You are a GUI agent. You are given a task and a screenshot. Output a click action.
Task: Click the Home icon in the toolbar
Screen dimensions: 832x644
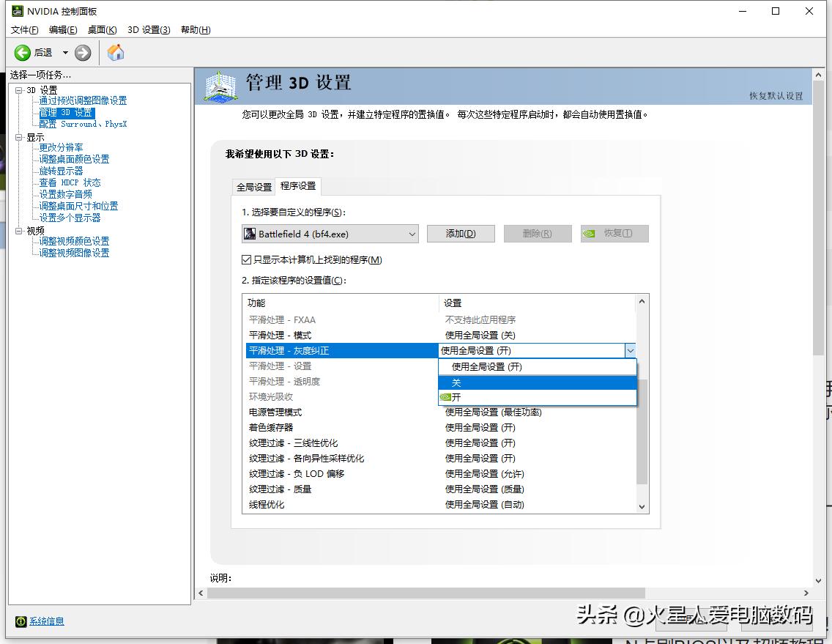point(115,53)
